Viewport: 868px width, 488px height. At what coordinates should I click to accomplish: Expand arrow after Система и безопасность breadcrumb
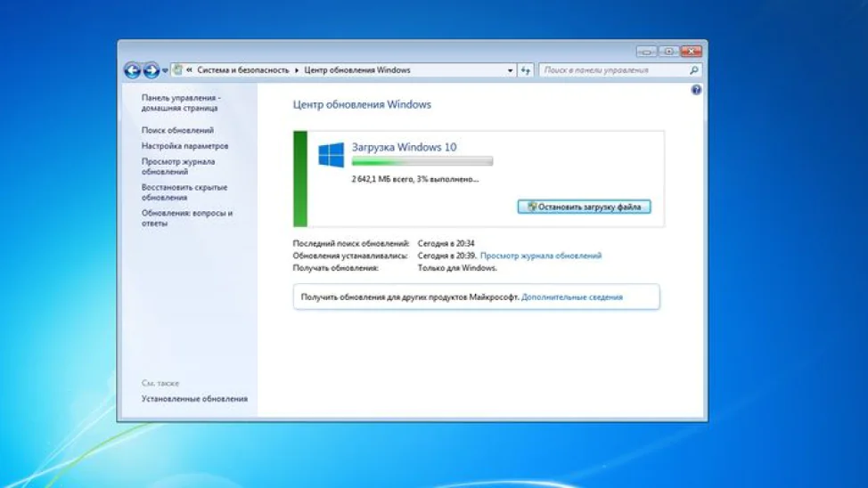pyautogui.click(x=297, y=70)
